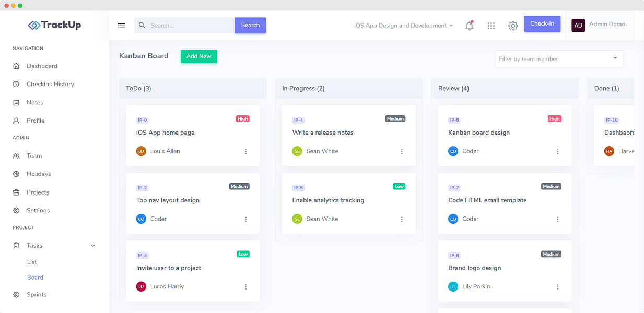Open options menu on Enable analytics tracking card
This screenshot has height=313, width=644.
click(x=402, y=219)
